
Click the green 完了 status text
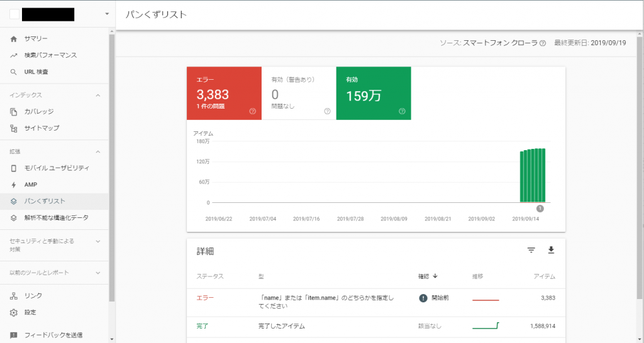[x=203, y=326]
